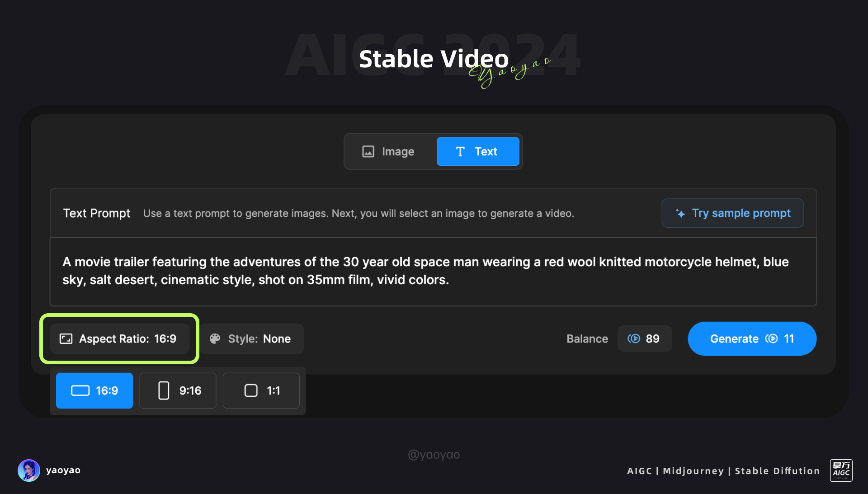Click the aspect ratio frame icon
The width and height of the screenshot is (868, 494).
click(x=66, y=339)
